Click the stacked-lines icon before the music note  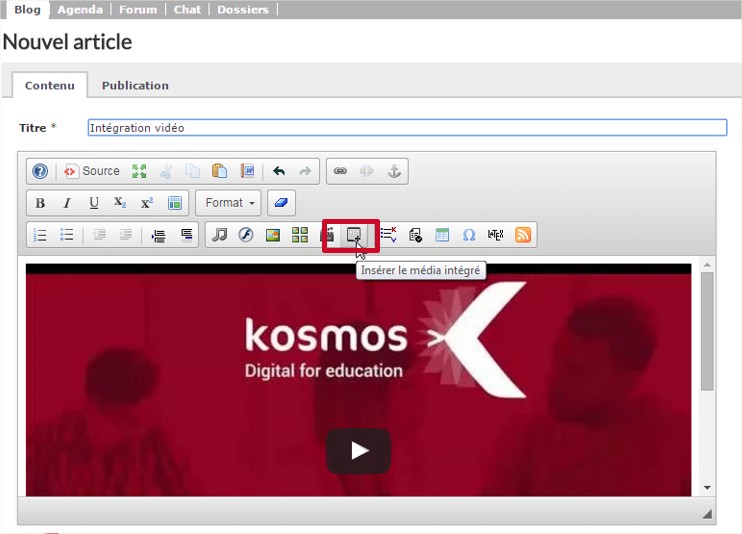pyautogui.click(x=186, y=235)
